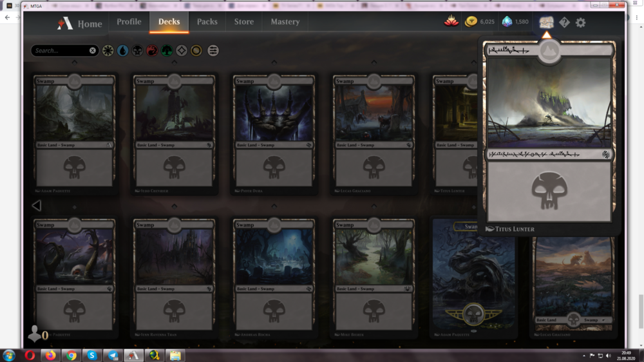Open the Store page

click(243, 22)
